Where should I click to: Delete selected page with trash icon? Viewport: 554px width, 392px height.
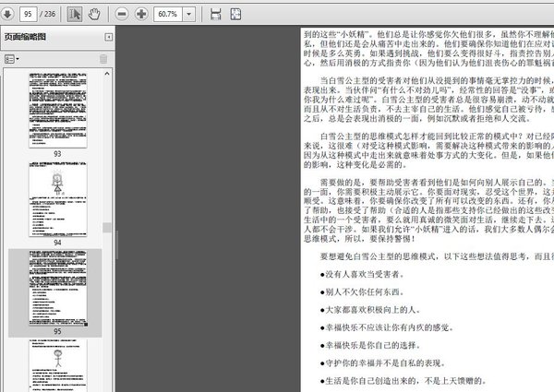click(x=103, y=59)
